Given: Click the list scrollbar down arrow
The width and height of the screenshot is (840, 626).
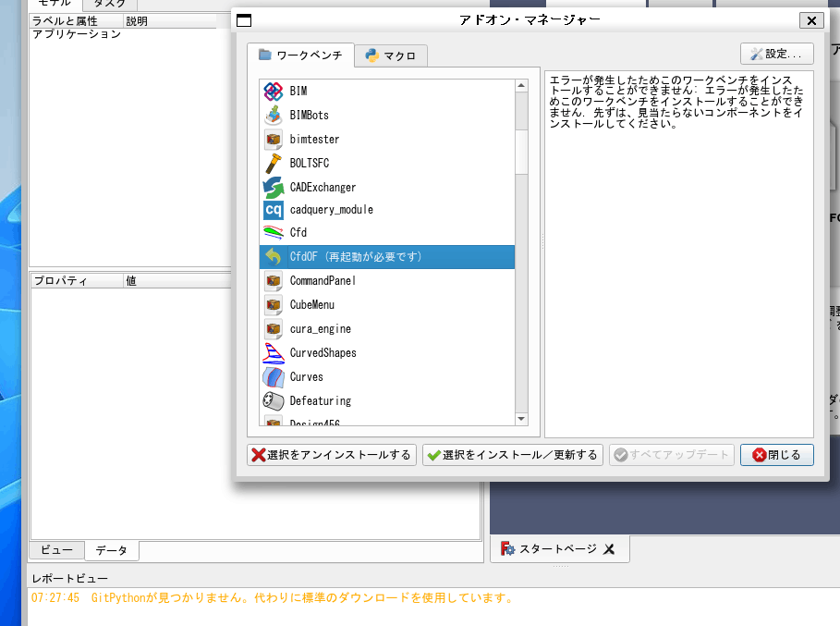Looking at the screenshot, I should 521,419.
